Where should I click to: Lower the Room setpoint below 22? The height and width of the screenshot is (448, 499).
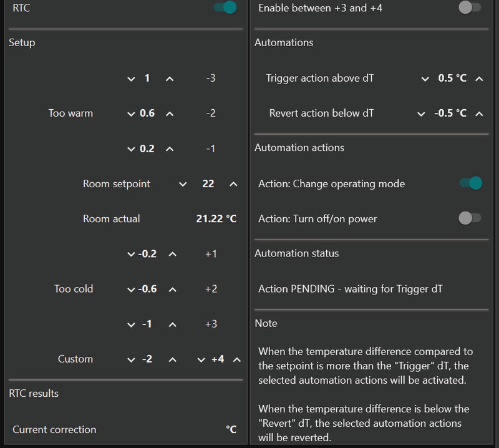coord(183,184)
